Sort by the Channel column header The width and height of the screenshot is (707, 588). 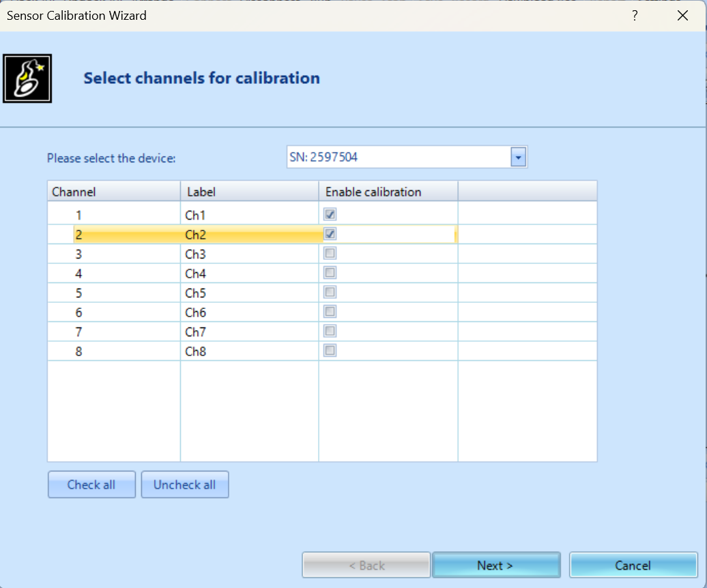click(x=113, y=192)
